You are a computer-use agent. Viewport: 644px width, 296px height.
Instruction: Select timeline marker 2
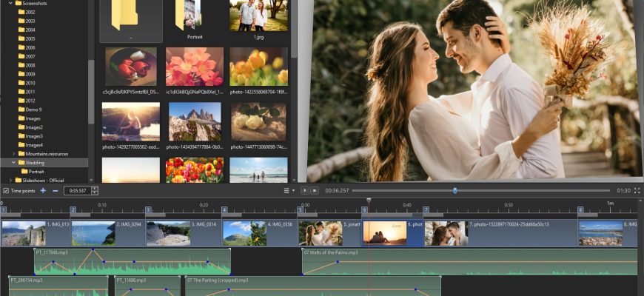(x=73, y=209)
